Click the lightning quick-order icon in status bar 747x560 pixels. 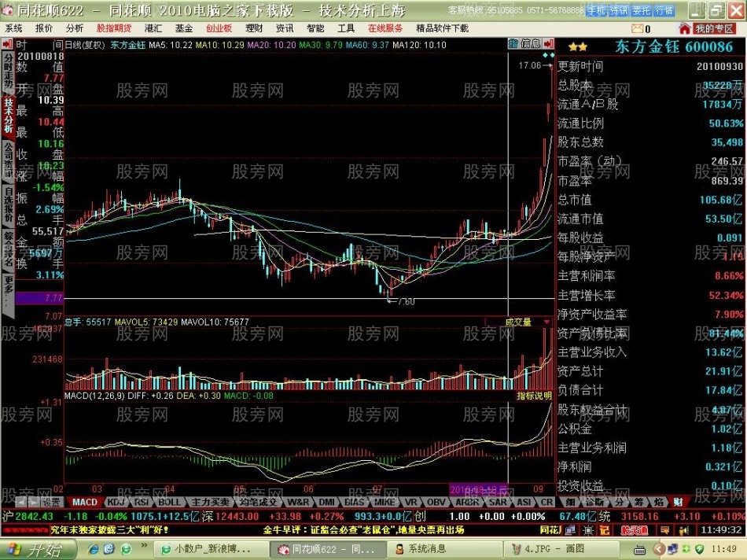tap(588, 529)
